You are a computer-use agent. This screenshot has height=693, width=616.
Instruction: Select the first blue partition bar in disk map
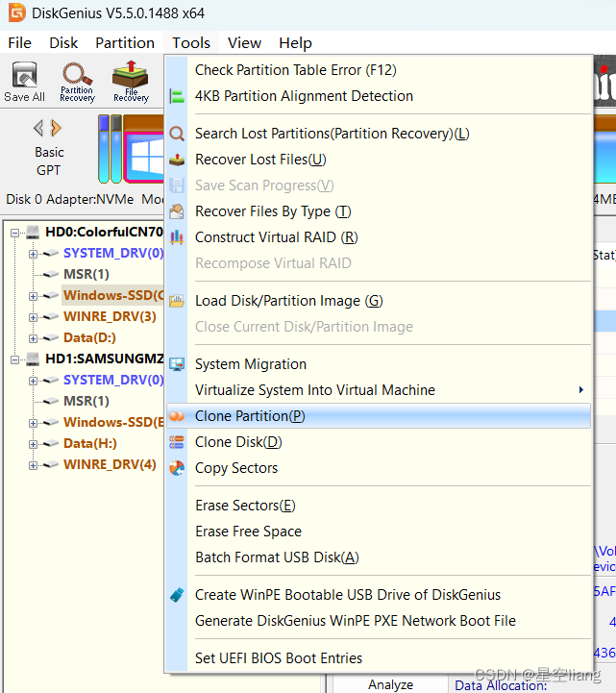coord(104,149)
